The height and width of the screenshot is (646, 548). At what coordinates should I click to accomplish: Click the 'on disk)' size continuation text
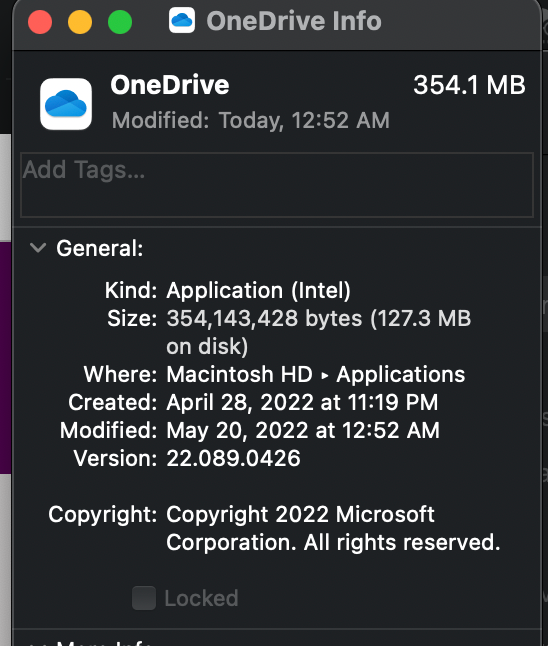coord(207,346)
